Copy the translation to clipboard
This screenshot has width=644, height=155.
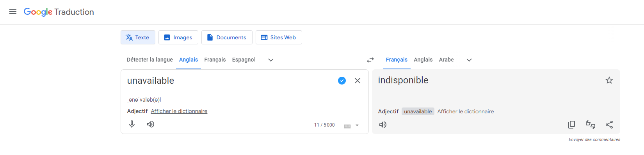[x=571, y=125]
